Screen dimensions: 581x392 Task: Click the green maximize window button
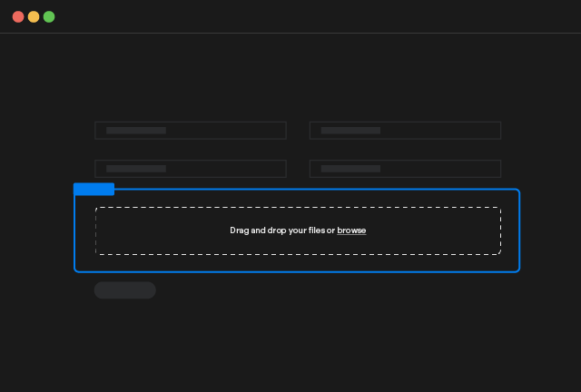point(49,16)
